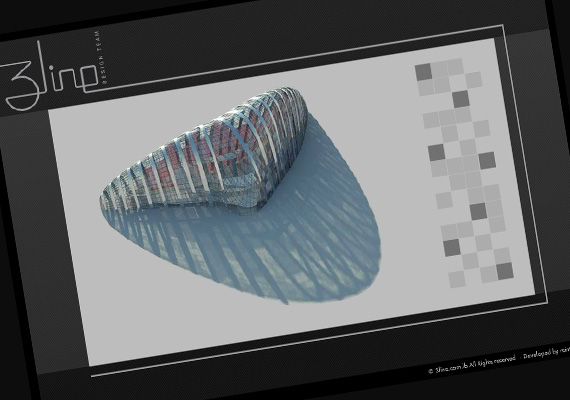Select the dark gray square at the grid's topmost corner
The width and height of the screenshot is (570, 400).
coord(424,72)
